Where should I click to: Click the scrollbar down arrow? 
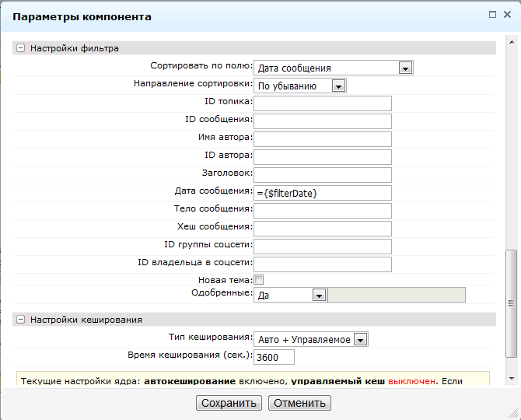(x=512, y=379)
